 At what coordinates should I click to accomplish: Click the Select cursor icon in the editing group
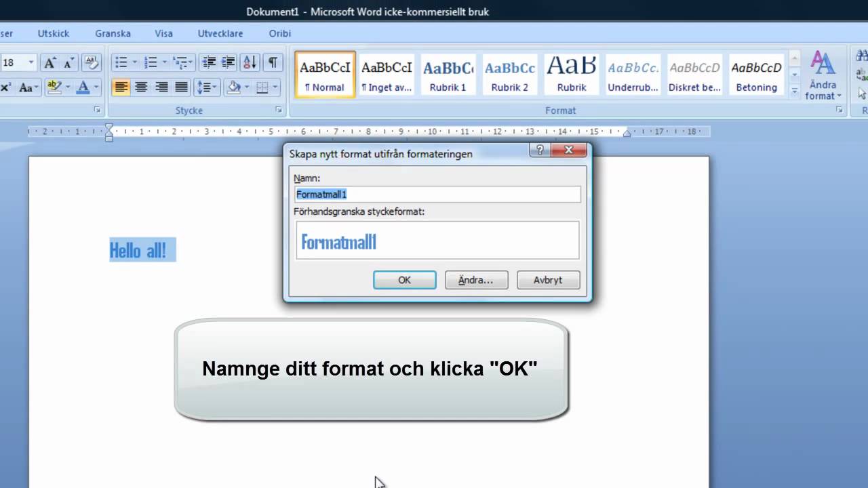(863, 93)
